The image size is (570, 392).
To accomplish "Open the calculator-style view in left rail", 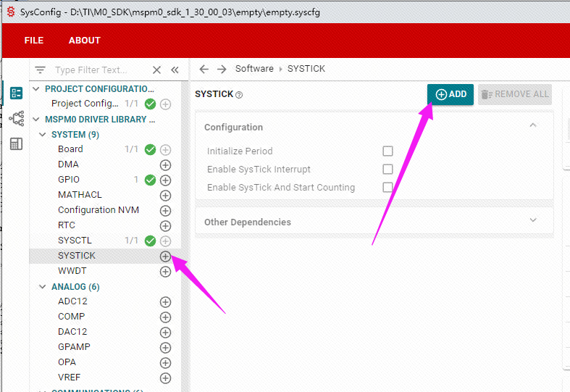I will click(x=17, y=144).
